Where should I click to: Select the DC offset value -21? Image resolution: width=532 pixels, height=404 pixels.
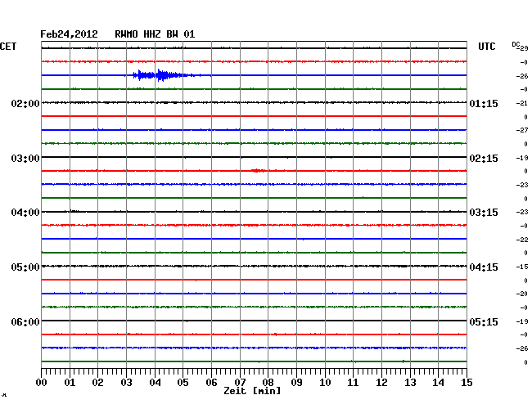tap(522, 103)
